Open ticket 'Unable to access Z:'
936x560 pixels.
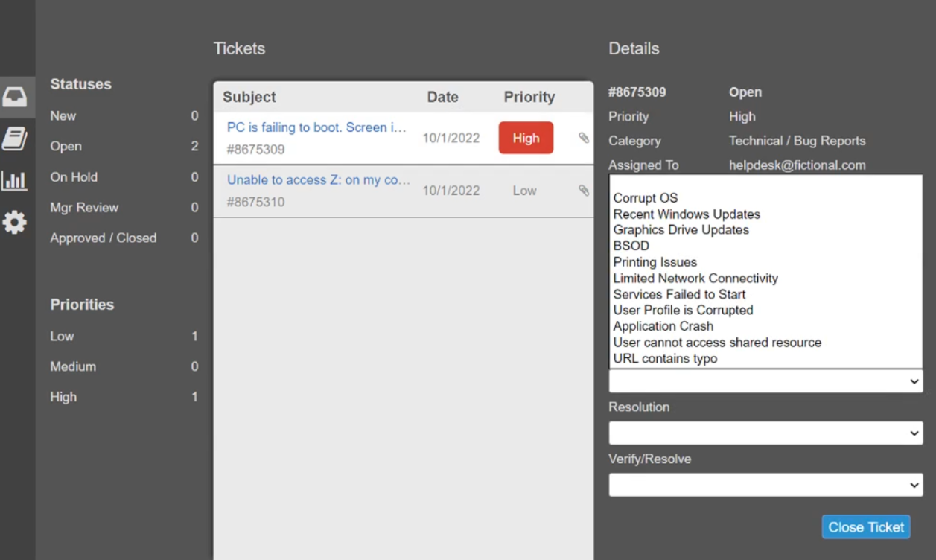318,180
